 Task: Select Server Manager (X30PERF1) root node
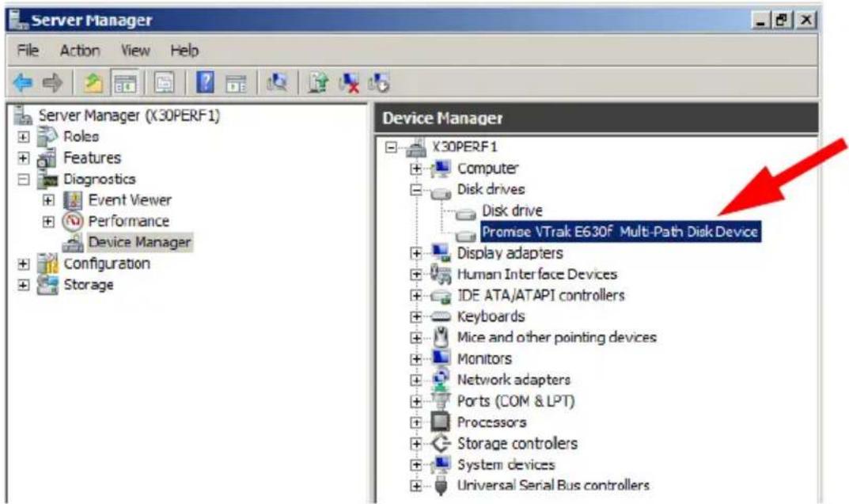tap(129, 116)
